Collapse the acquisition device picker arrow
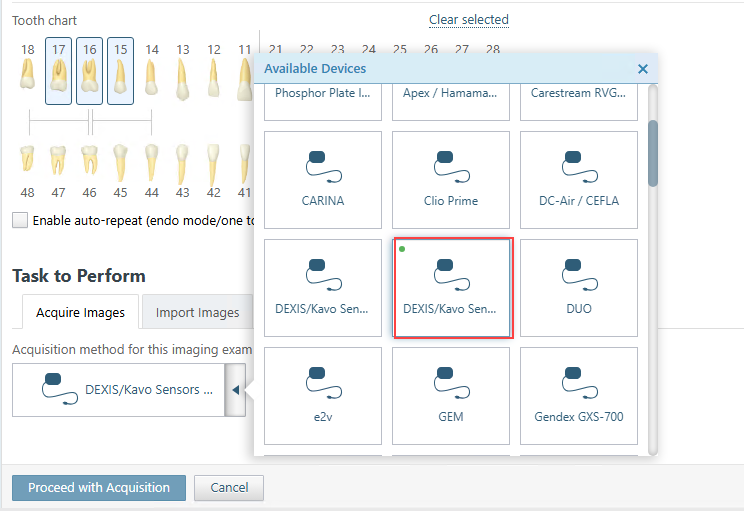Viewport: 744px width, 511px height. pyautogui.click(x=235, y=390)
